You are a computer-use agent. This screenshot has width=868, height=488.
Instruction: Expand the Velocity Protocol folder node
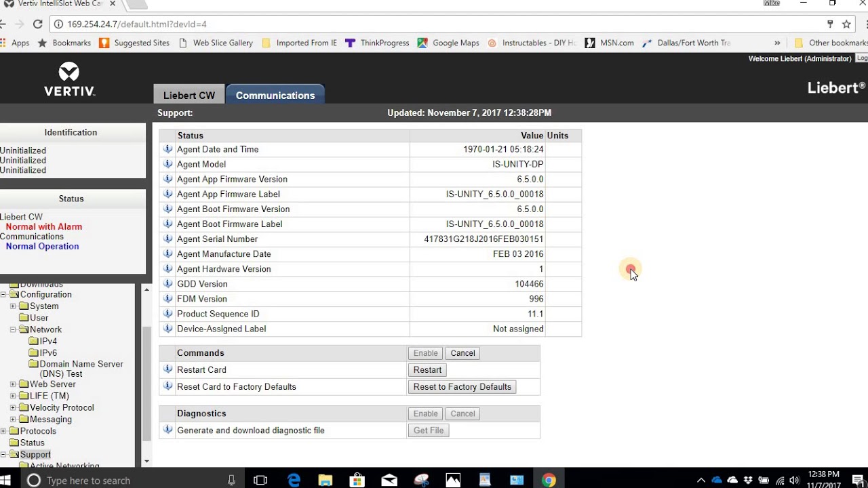(13, 407)
